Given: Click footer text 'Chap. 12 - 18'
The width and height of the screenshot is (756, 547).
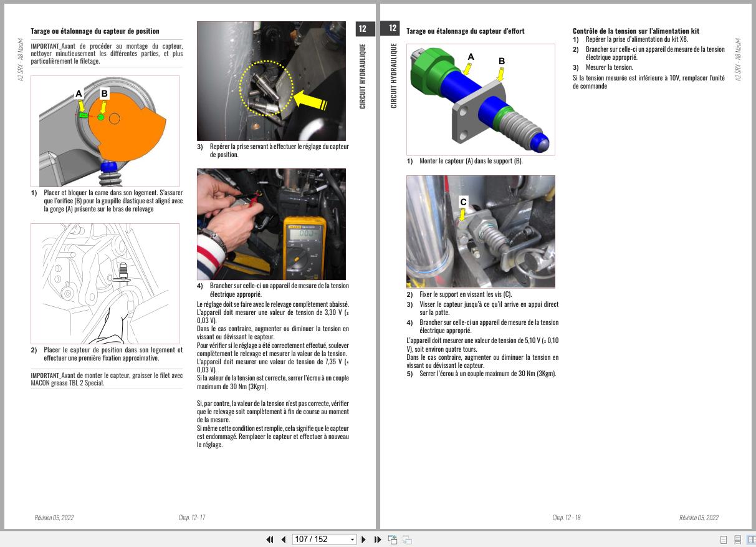Looking at the screenshot, I should click(567, 518).
